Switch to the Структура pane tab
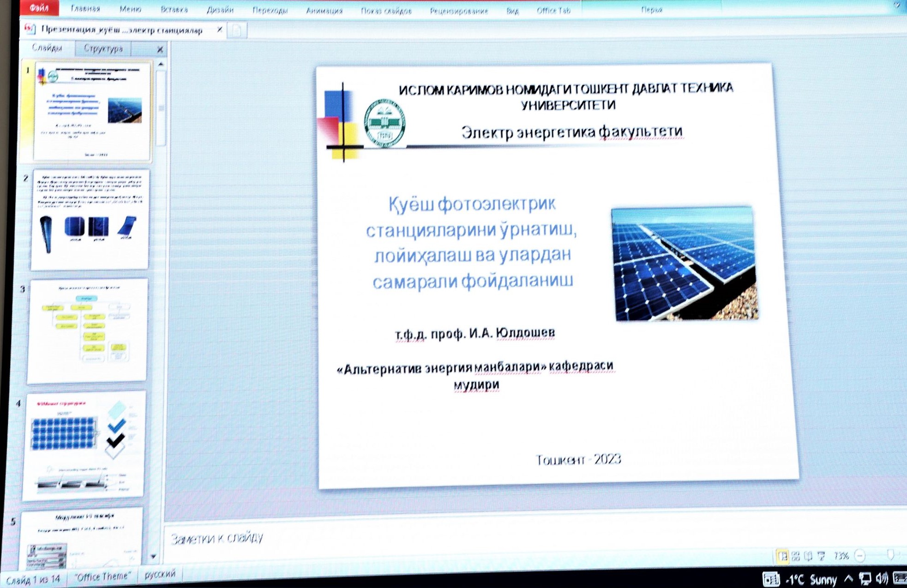907x588 pixels. (103, 48)
